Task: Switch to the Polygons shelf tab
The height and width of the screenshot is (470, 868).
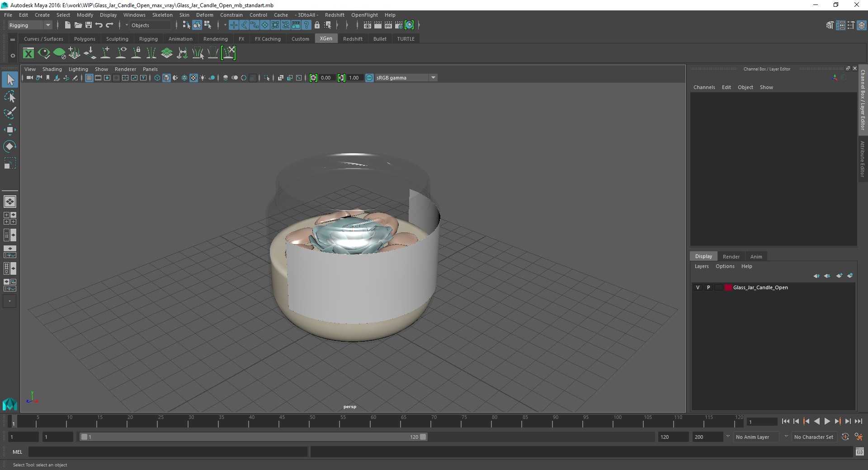Action: pyautogui.click(x=85, y=39)
